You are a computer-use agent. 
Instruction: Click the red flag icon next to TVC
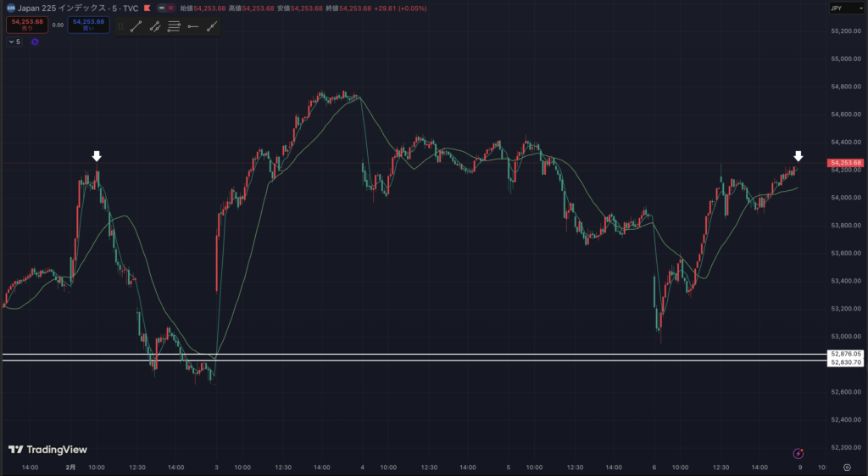[x=147, y=8]
